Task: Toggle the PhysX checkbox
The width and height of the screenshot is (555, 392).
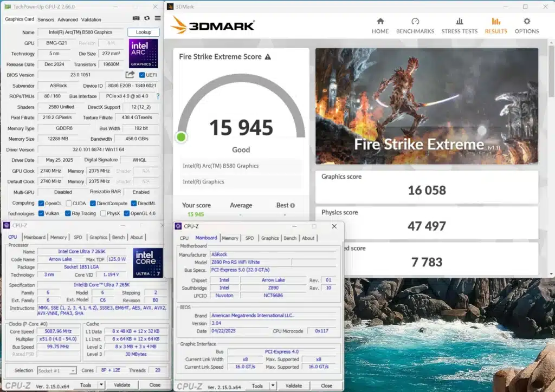Action: click(x=103, y=213)
